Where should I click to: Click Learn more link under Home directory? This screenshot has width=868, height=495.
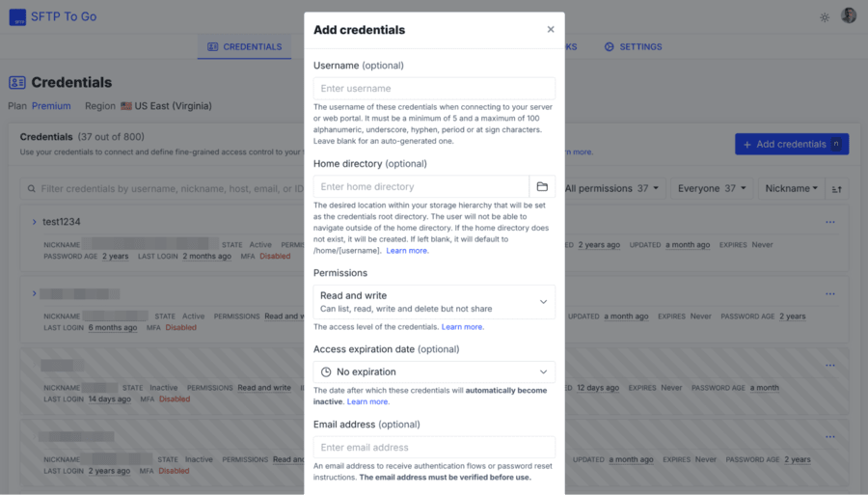point(407,251)
